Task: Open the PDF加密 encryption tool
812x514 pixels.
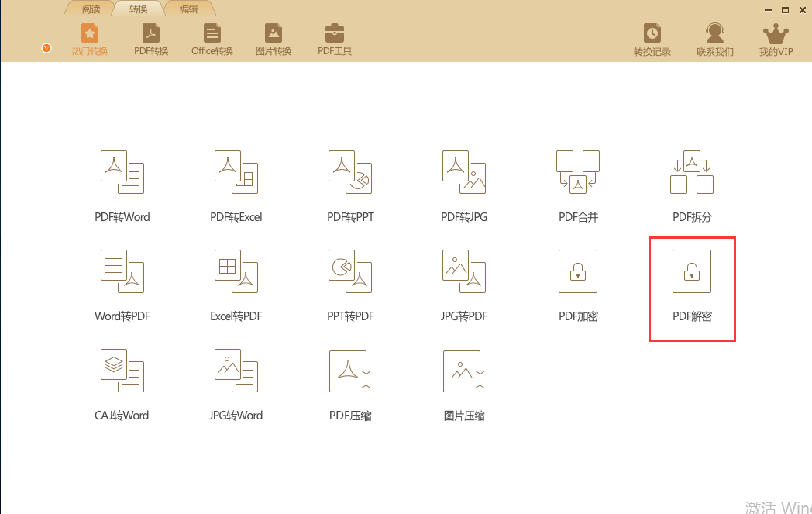Action: pyautogui.click(x=578, y=271)
